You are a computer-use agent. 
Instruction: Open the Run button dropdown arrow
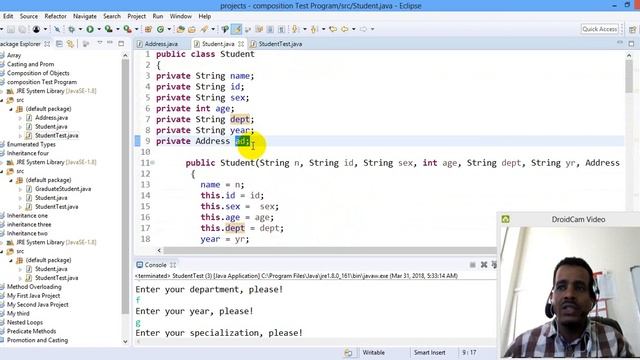[x=98, y=29]
